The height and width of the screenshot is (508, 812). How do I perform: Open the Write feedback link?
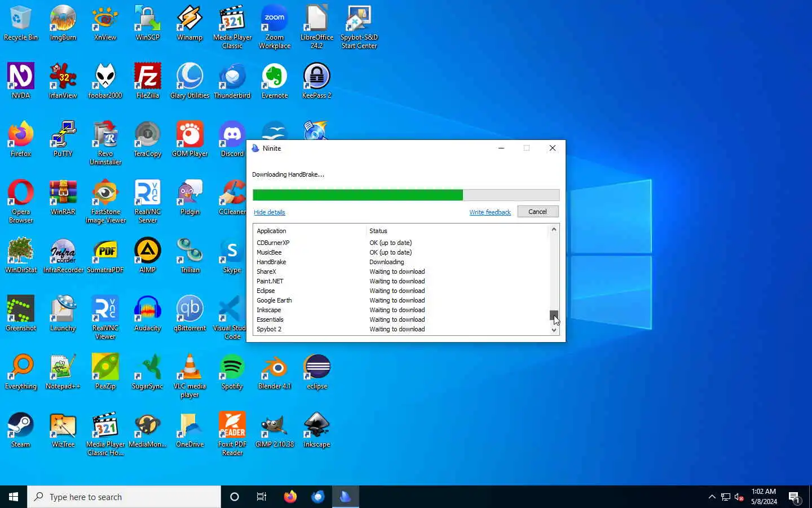point(490,212)
